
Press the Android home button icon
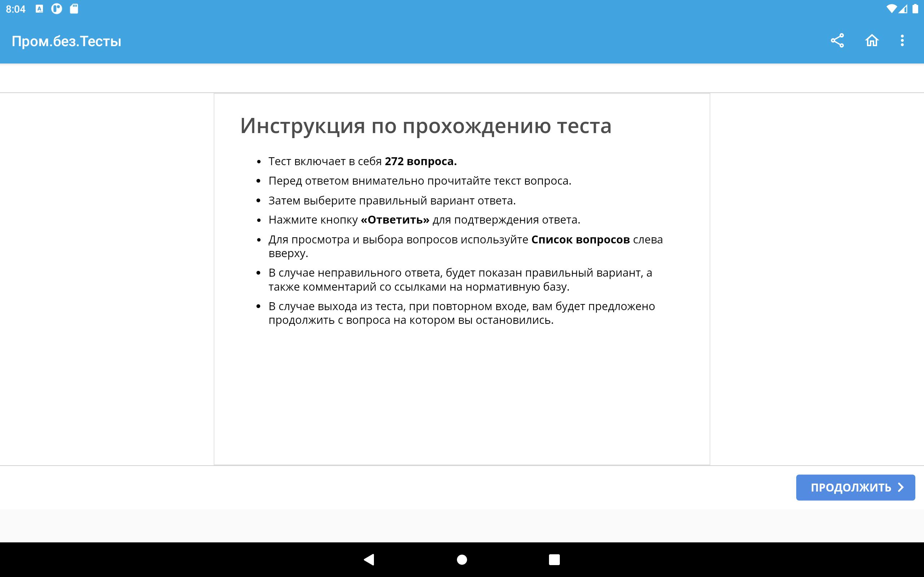click(462, 558)
